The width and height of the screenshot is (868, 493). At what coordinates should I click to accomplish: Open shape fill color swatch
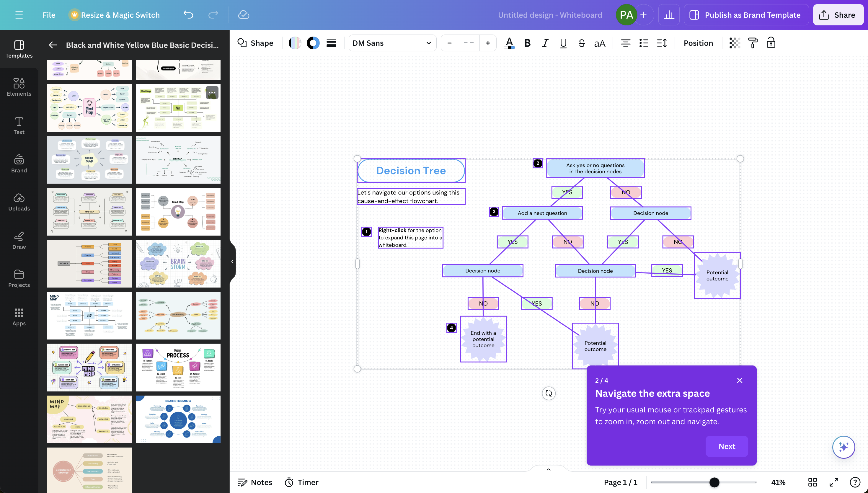295,43
